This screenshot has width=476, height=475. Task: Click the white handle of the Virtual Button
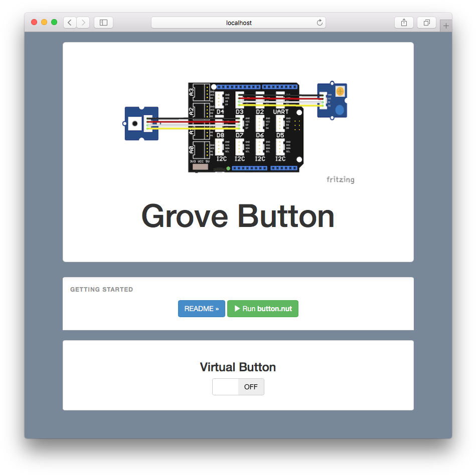pos(225,387)
